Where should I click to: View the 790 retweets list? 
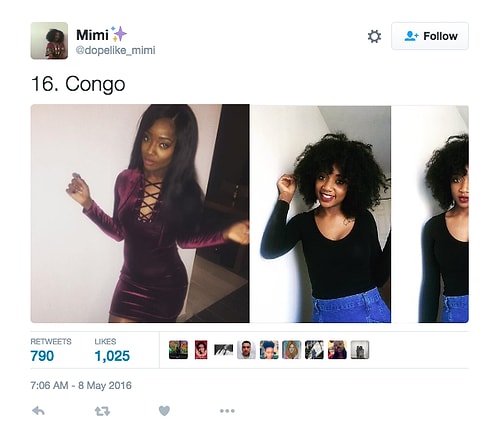point(51,350)
